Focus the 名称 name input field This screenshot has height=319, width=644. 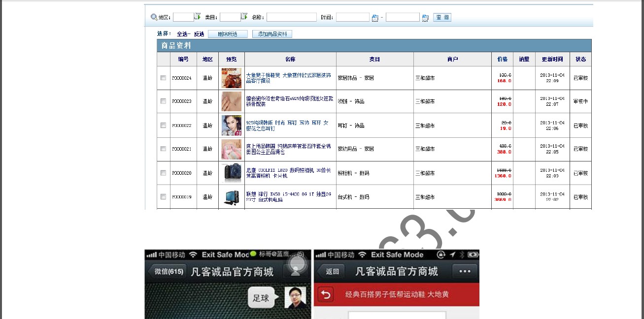291,17
